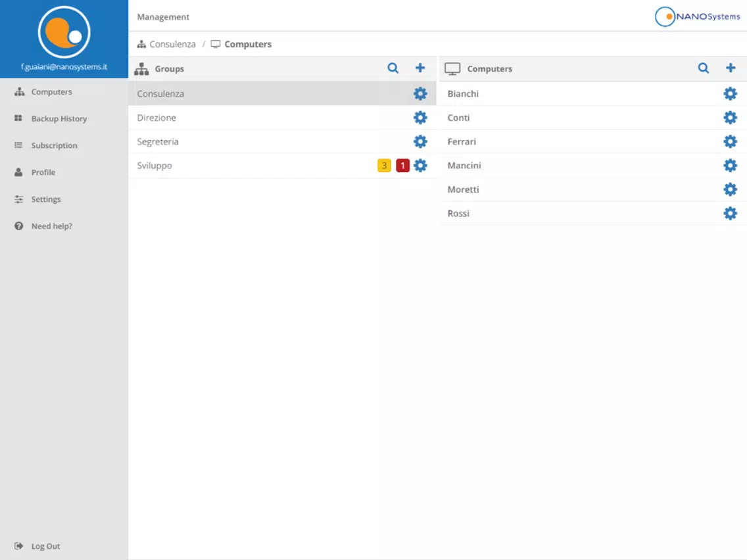Image resolution: width=747 pixels, height=560 pixels.
Task: Select the Ferrari computer row
Action: tap(592, 141)
